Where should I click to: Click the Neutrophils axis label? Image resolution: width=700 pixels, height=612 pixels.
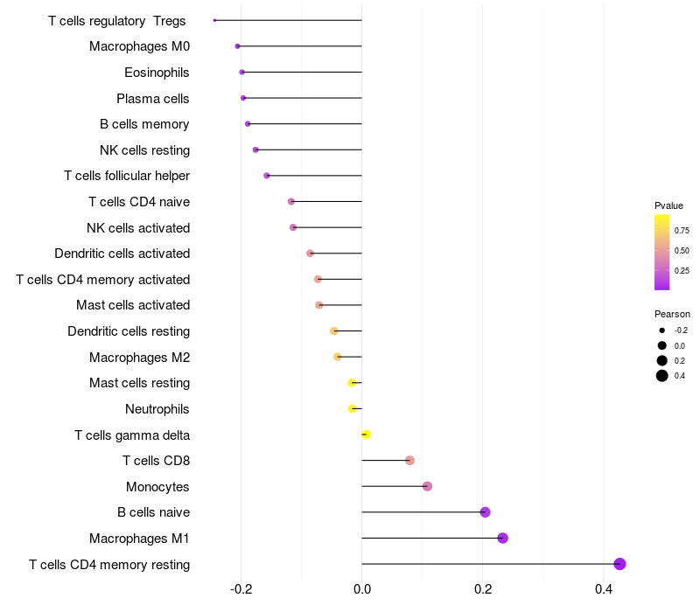(x=157, y=409)
